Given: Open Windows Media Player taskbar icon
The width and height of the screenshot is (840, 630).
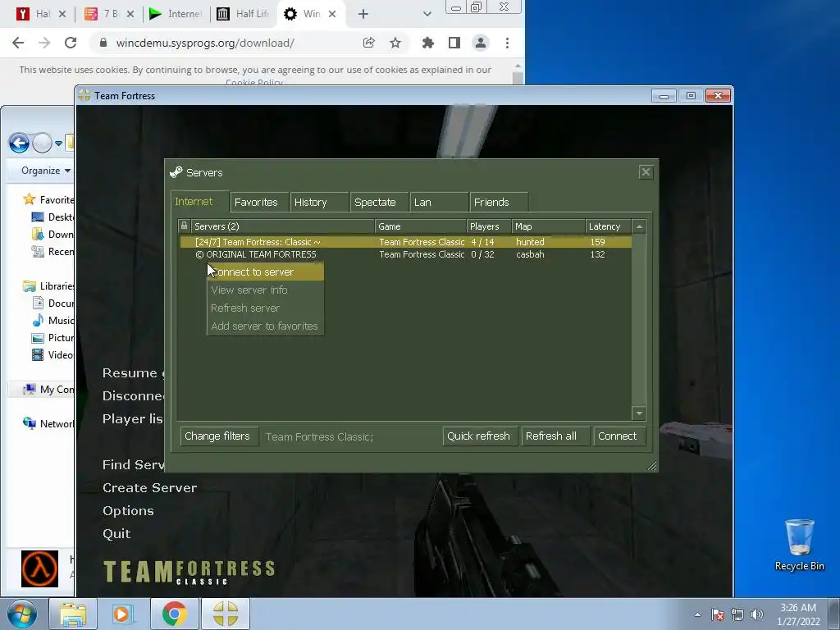Looking at the screenshot, I should point(123,614).
